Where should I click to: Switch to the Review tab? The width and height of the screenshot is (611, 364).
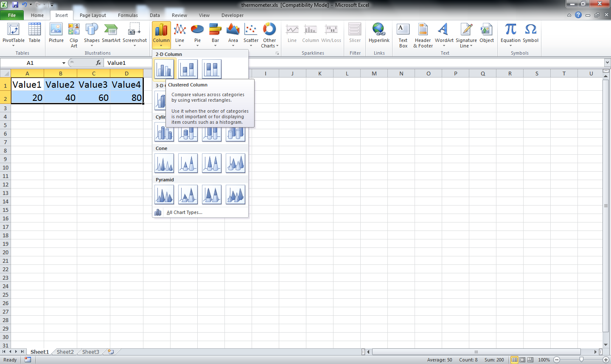click(179, 15)
